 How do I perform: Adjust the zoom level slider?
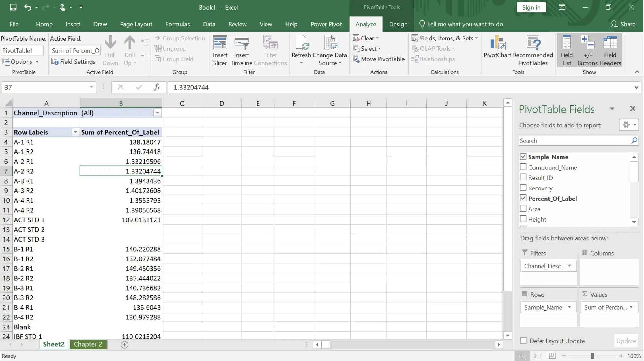[x=592, y=356]
